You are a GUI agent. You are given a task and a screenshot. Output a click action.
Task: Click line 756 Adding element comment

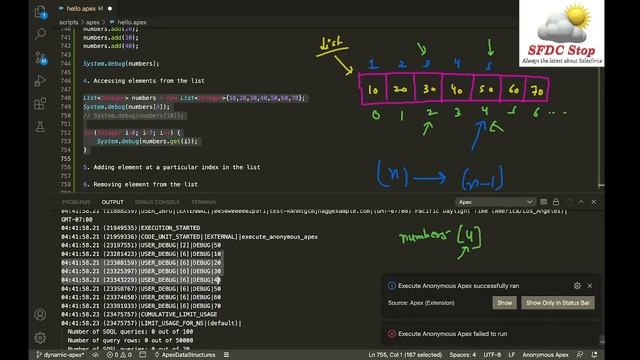tap(171, 167)
